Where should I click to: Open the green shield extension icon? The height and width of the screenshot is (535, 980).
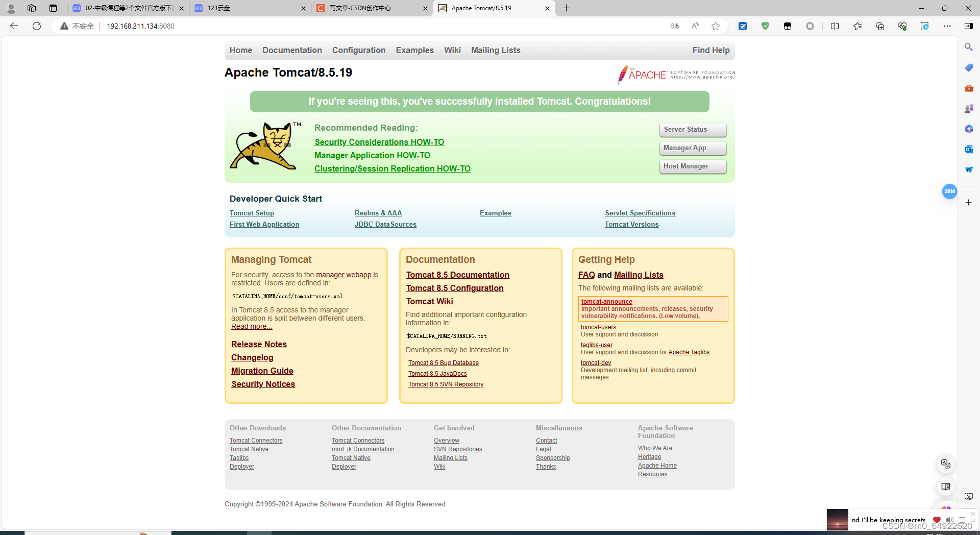(x=765, y=26)
